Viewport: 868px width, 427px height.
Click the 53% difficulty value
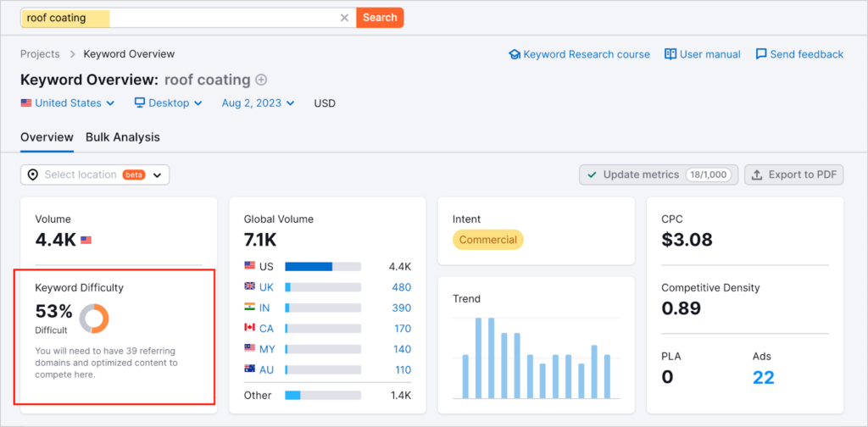click(x=53, y=312)
